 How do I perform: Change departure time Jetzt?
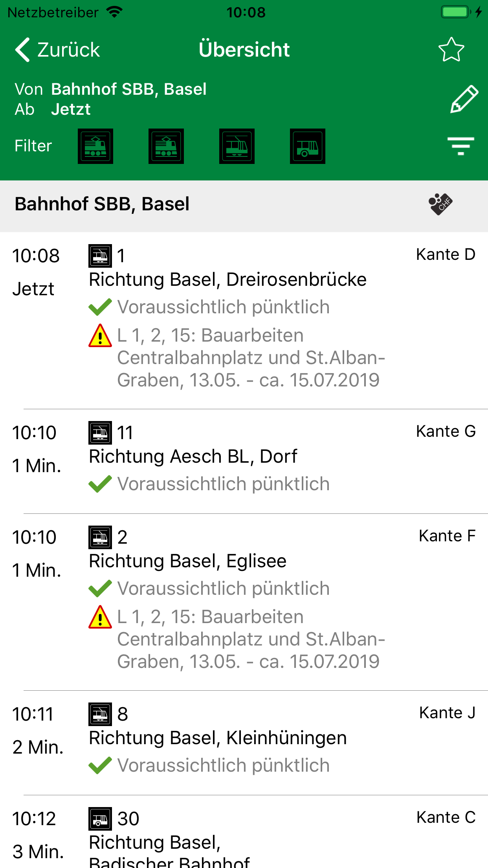pos(71,109)
